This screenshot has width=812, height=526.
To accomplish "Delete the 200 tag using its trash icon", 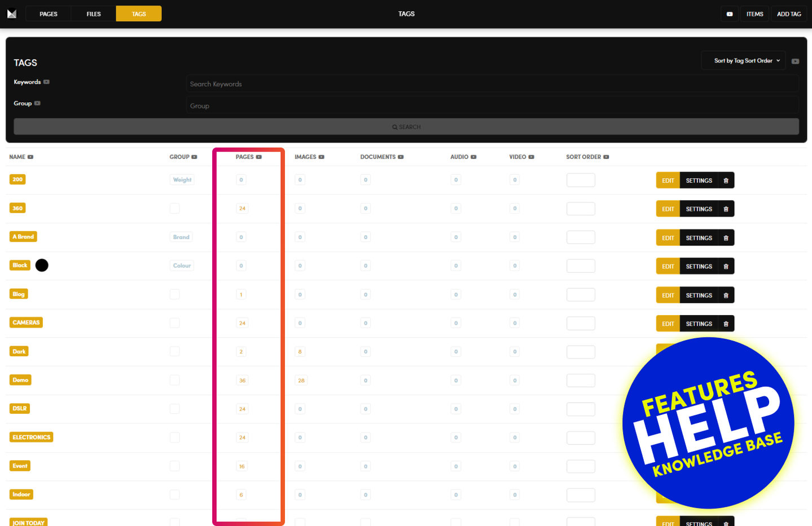I will tap(726, 180).
